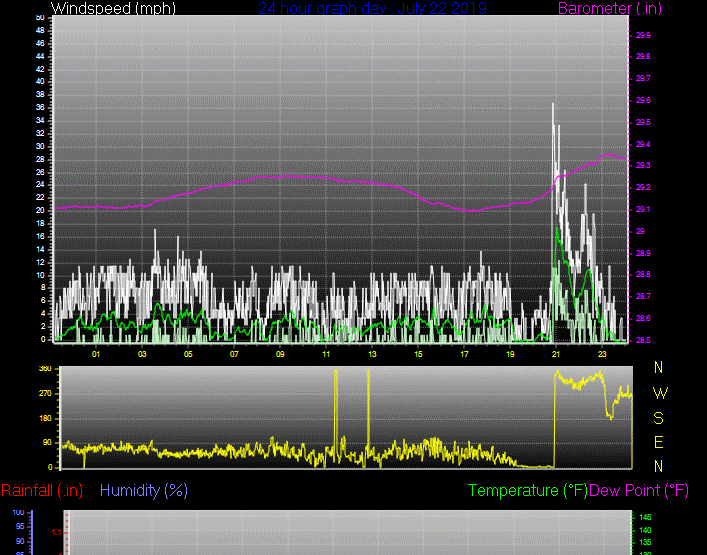The height and width of the screenshot is (555, 707).
Task: Select the Temperature (°F) legend label
Action: click(528, 491)
